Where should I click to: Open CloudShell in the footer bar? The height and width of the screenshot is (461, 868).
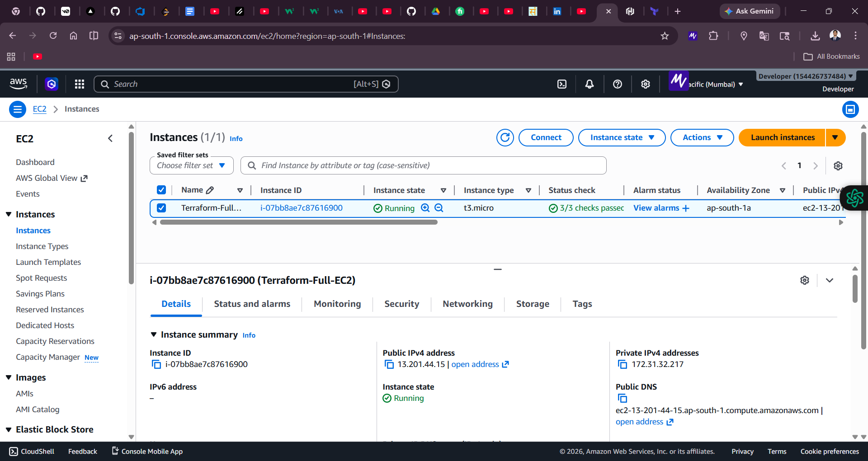[x=32, y=452]
